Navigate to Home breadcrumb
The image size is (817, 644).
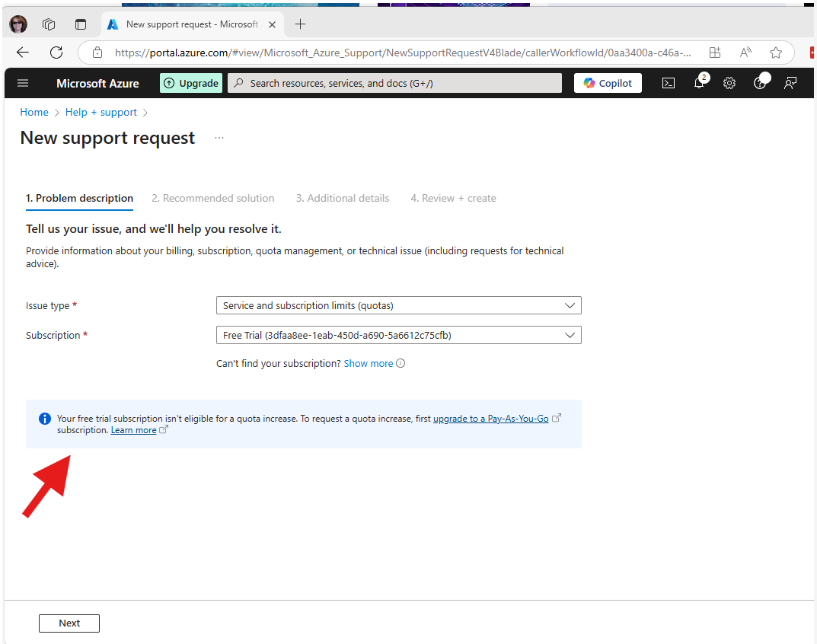click(34, 113)
